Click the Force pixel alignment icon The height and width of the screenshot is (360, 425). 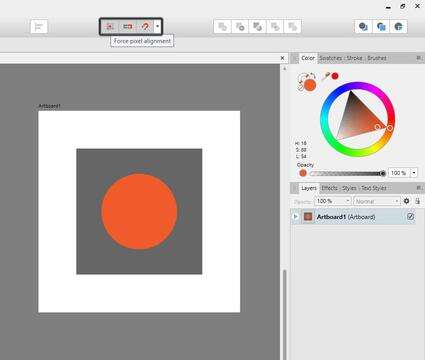(x=110, y=26)
